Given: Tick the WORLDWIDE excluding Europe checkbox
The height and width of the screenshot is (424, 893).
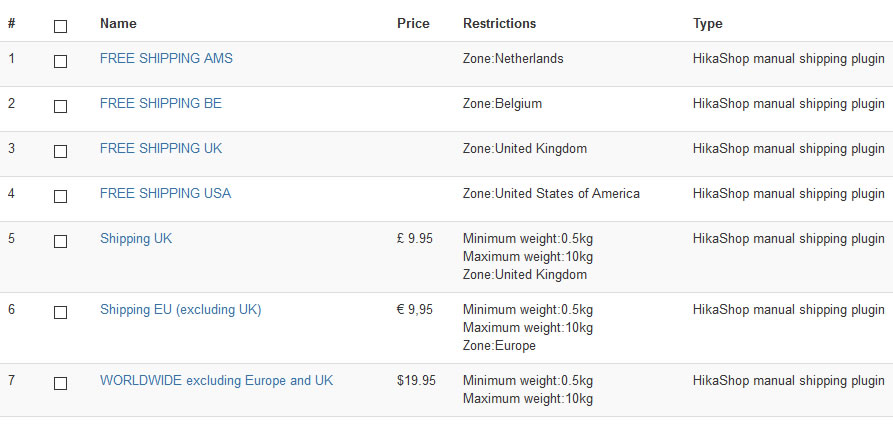Looking at the screenshot, I should pos(60,383).
